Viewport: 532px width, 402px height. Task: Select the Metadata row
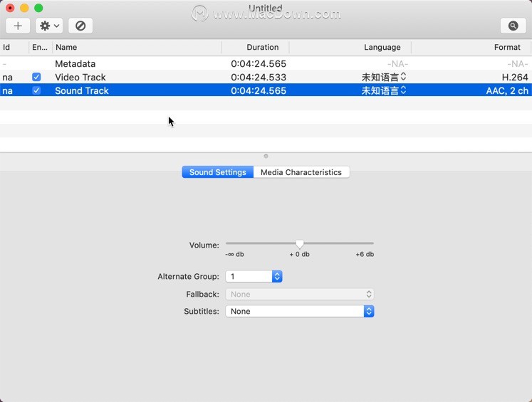coord(75,63)
